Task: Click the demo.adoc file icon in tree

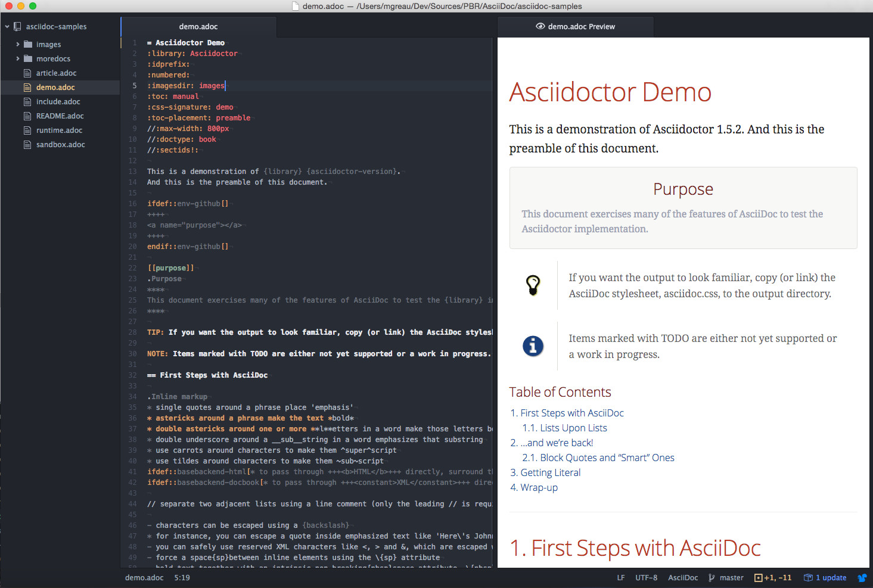Action: (27, 87)
